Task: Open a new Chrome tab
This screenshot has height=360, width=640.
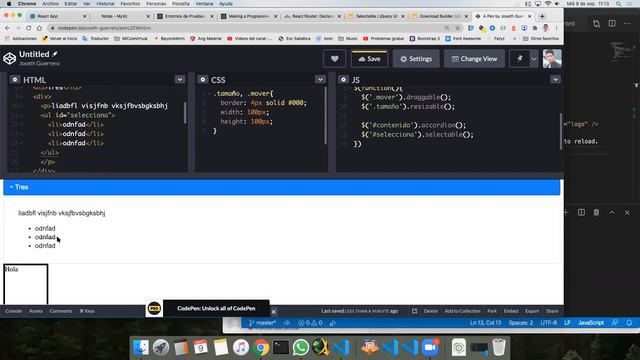Action: [542, 16]
